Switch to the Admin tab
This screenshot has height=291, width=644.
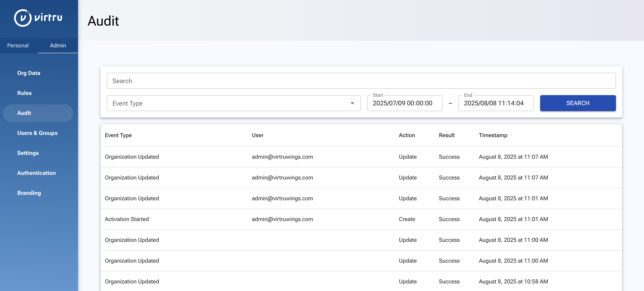58,45
